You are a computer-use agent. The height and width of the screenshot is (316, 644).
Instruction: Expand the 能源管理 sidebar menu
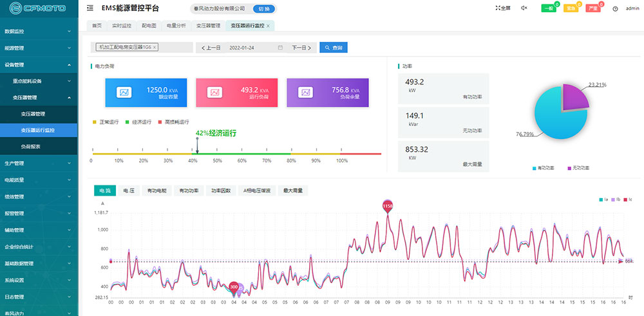point(39,48)
